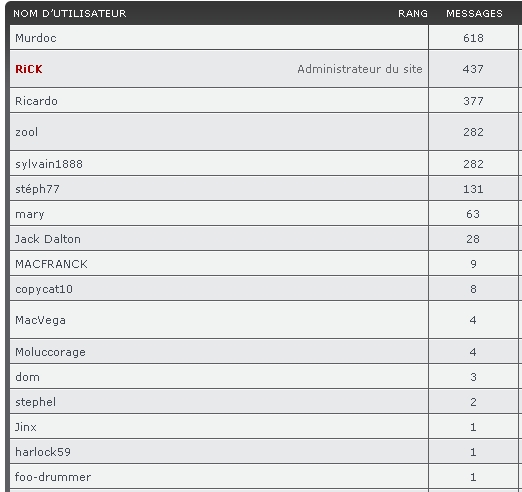Open Jack Dalton's profile

[x=48, y=239]
